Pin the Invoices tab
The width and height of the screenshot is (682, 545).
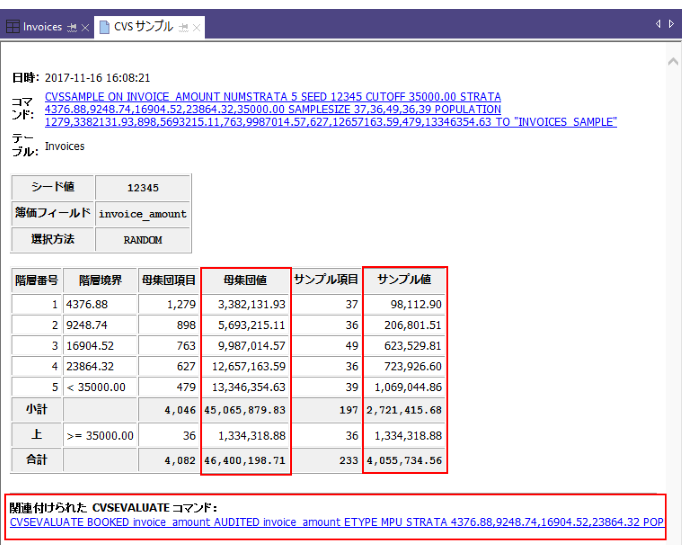tap(71, 27)
